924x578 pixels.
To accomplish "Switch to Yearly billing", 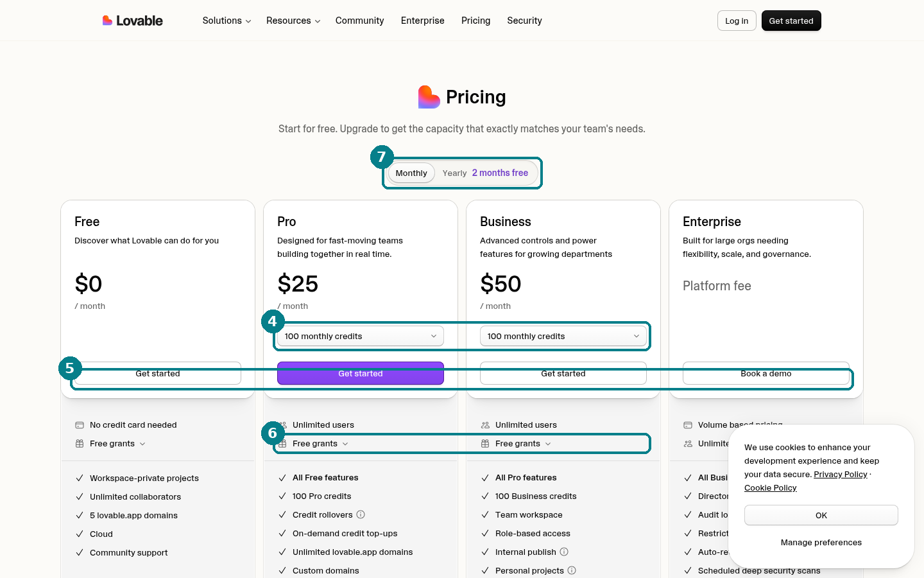I will pyautogui.click(x=485, y=173).
